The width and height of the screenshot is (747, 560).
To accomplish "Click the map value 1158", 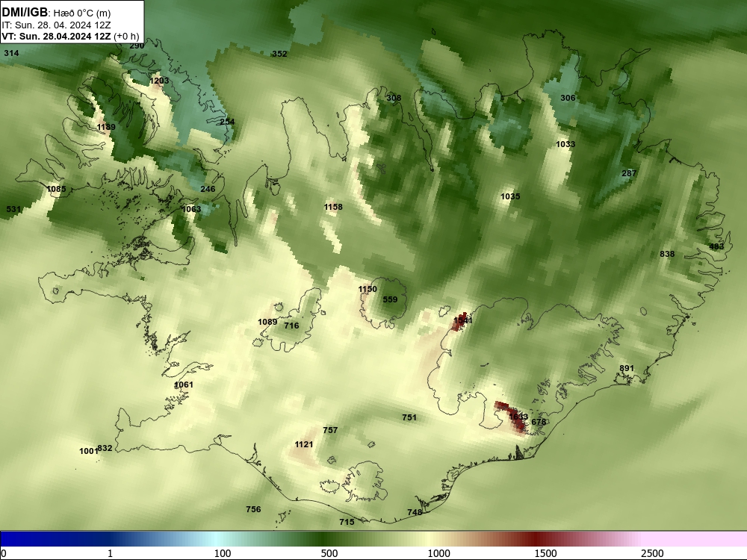I will click(x=333, y=207).
